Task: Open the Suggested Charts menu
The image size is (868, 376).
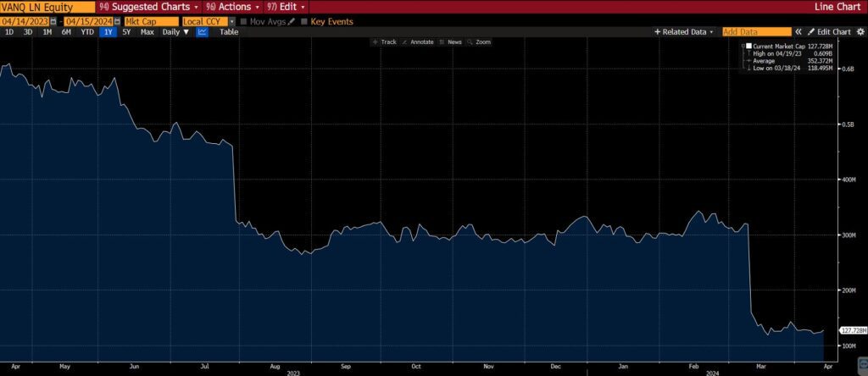Action: click(148, 6)
